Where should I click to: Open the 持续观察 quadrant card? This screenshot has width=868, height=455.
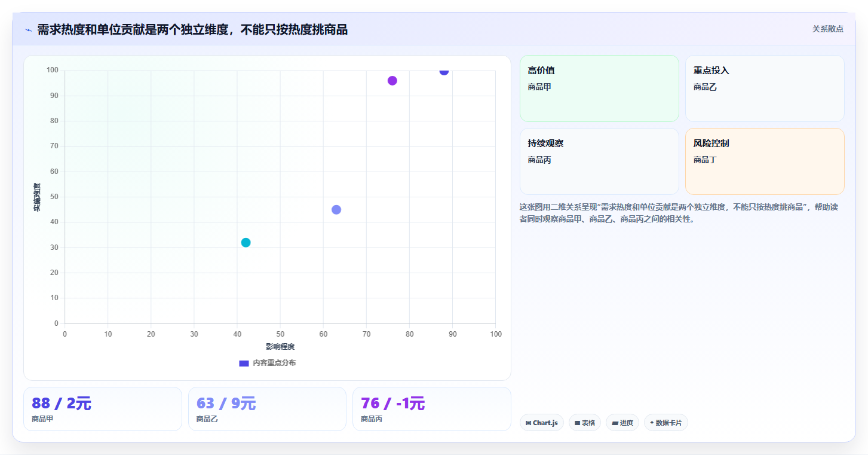599,161
